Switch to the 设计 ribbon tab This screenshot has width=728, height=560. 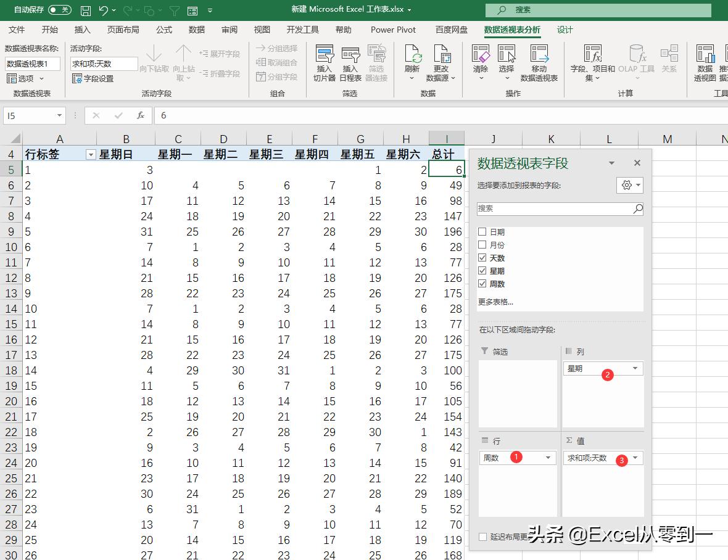[565, 29]
